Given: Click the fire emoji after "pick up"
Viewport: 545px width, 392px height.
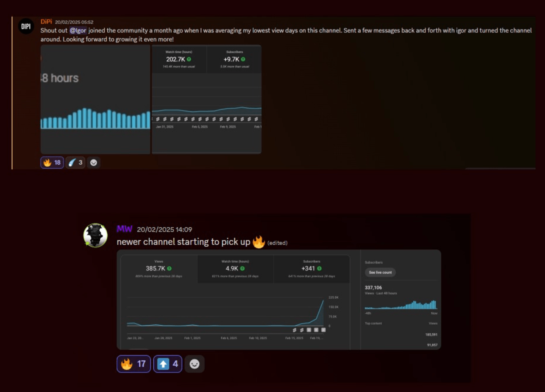Looking at the screenshot, I should pos(258,242).
